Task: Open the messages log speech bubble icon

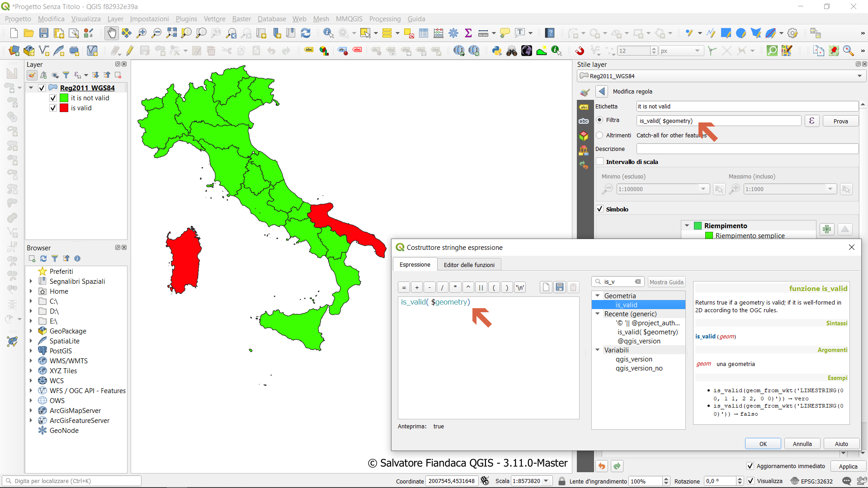Action: [x=847, y=481]
